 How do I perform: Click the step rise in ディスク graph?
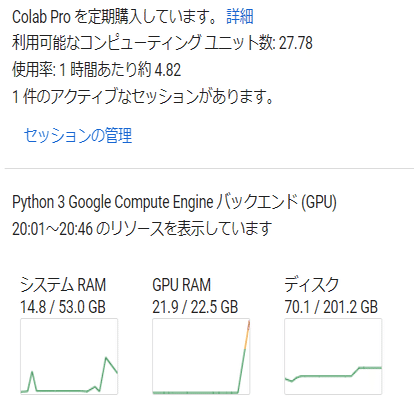coord(356,371)
